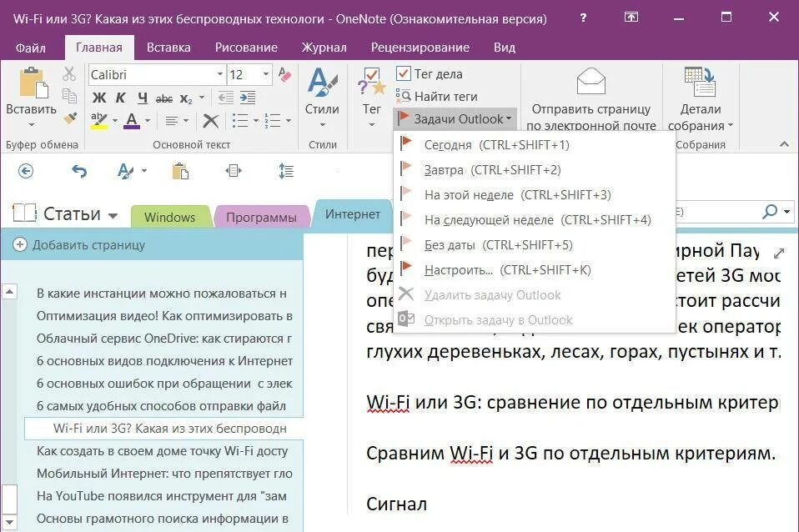The width and height of the screenshot is (799, 532).
Task: Enable the bulleted list
Action: pyautogui.click(x=241, y=120)
